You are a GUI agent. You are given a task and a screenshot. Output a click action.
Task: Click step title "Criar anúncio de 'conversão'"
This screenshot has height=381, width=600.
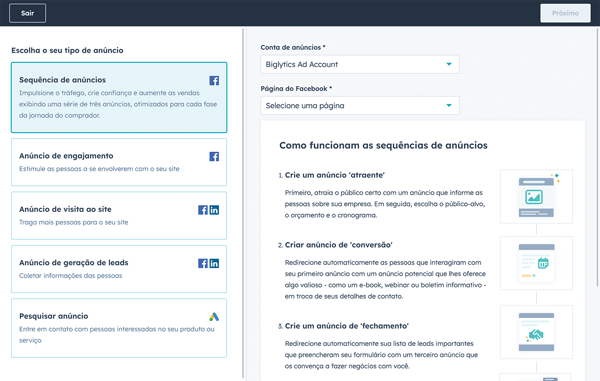339,245
